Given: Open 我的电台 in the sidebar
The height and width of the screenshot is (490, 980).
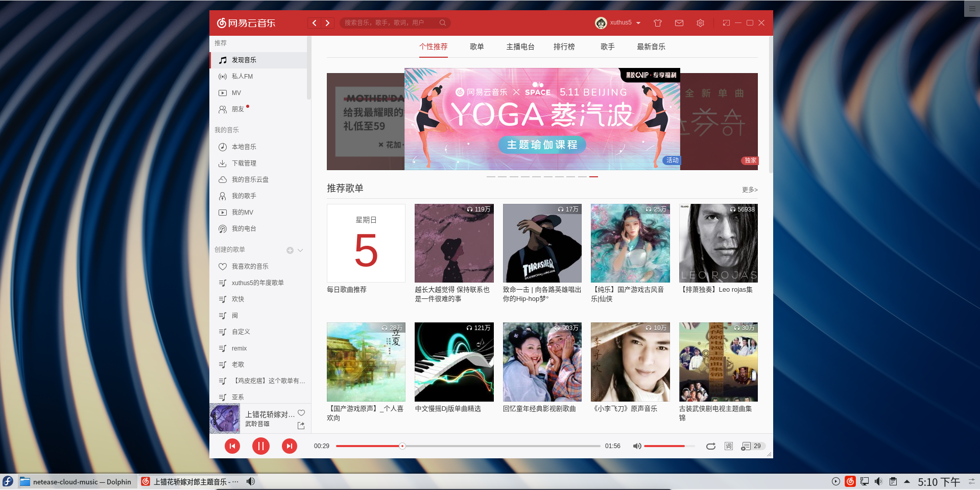Looking at the screenshot, I should pyautogui.click(x=258, y=229).
